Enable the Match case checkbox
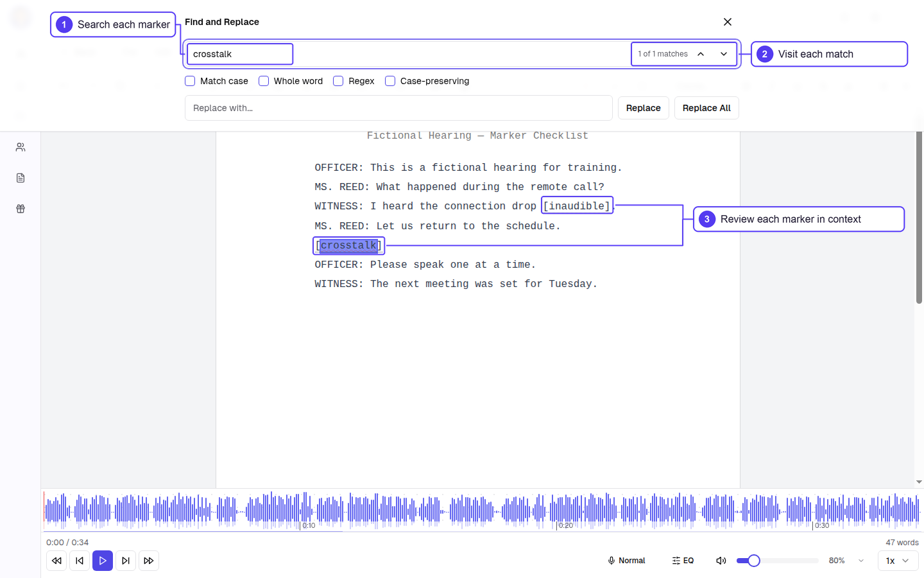Image resolution: width=924 pixels, height=578 pixels. click(x=190, y=81)
